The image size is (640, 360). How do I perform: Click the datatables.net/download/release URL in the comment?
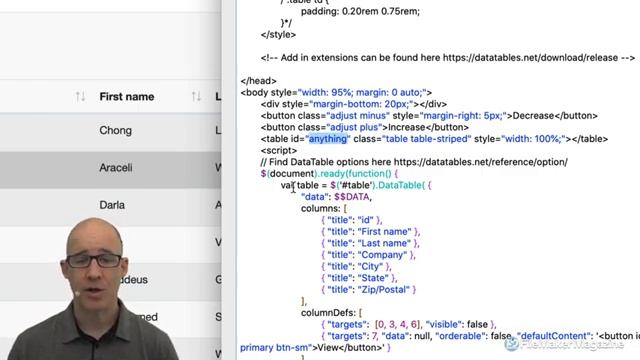pos(531,58)
